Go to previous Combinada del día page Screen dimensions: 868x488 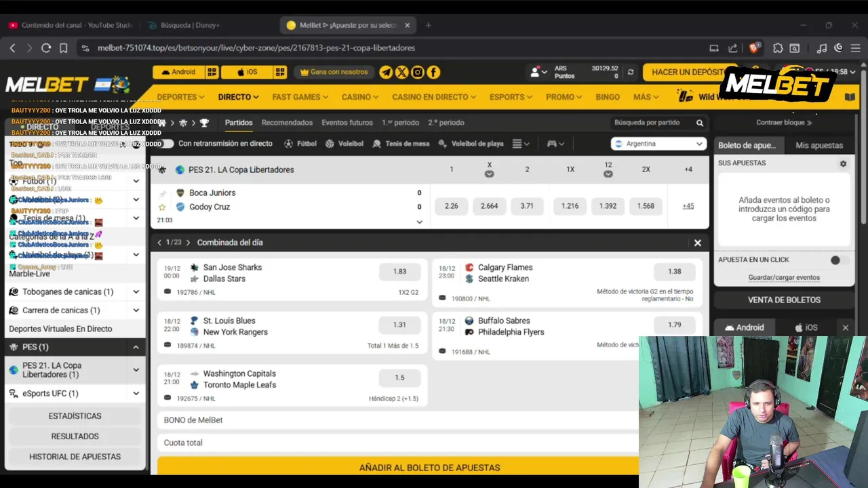tap(159, 243)
